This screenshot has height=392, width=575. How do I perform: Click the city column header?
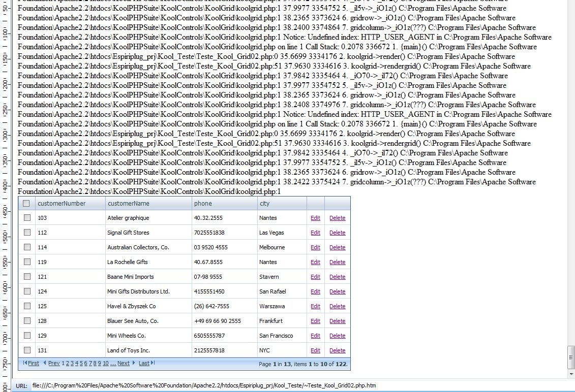264,203
